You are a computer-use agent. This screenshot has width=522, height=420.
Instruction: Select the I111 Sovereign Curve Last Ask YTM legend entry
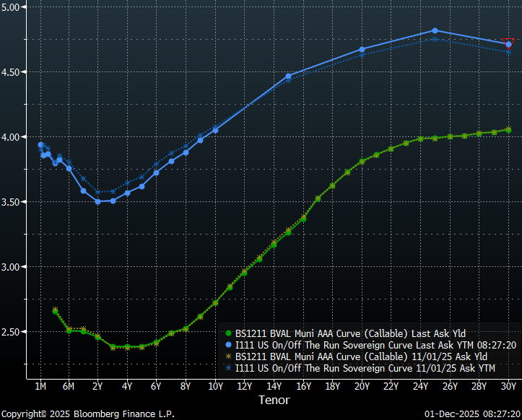[375, 346]
